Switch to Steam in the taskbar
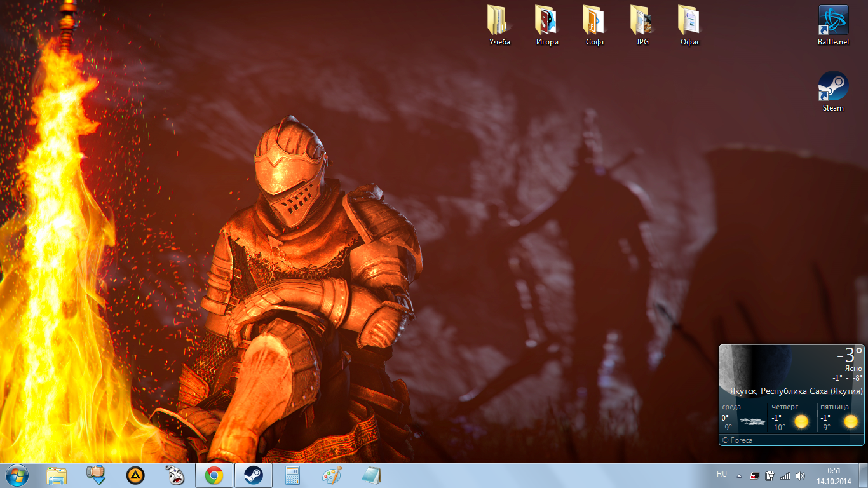Image resolution: width=868 pixels, height=488 pixels. [x=254, y=475]
